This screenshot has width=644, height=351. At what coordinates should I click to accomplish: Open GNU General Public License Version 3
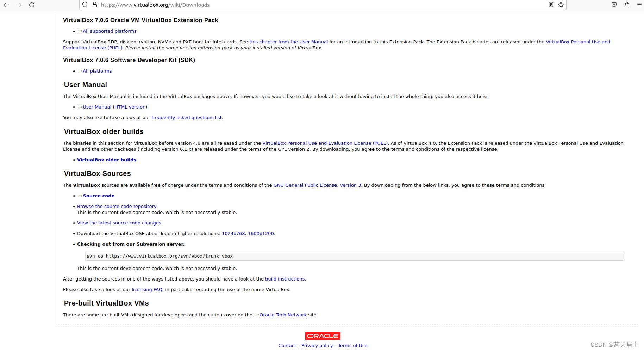pos(317,185)
